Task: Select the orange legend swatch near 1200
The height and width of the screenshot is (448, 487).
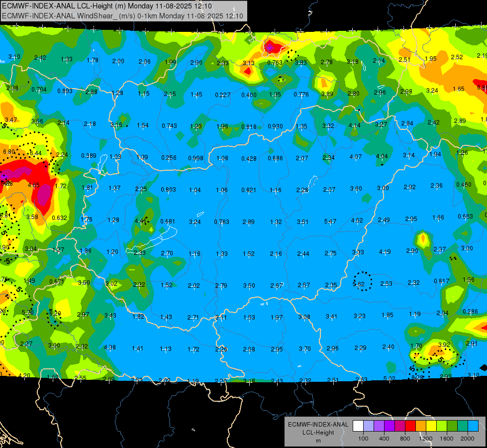Action: pos(421,426)
